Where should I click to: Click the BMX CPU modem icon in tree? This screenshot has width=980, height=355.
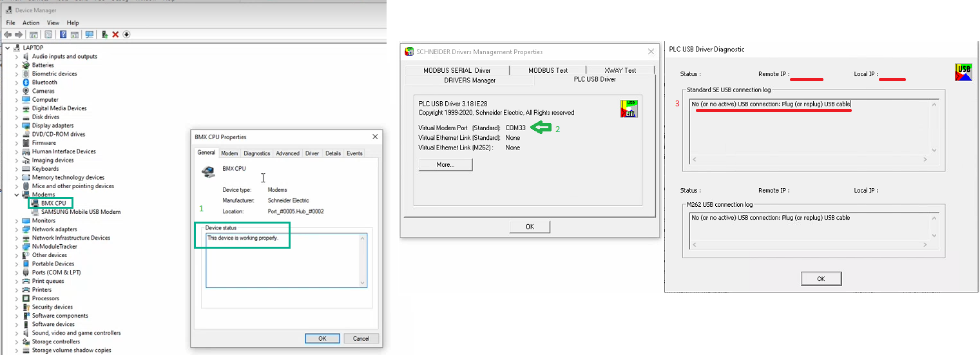(35, 204)
